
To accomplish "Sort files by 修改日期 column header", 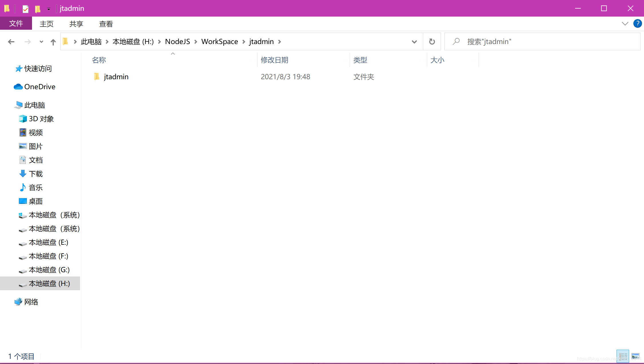I will coord(275,60).
